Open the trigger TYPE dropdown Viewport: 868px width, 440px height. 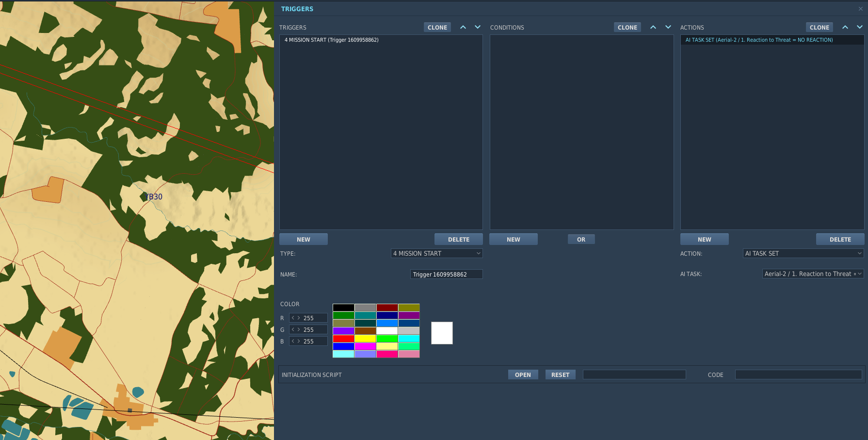[x=437, y=253]
